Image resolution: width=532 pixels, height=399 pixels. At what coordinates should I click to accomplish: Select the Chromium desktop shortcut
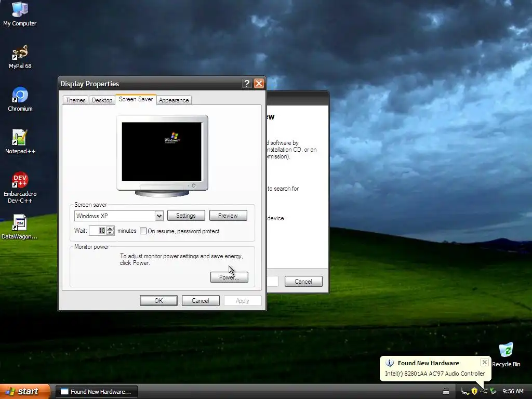click(20, 99)
